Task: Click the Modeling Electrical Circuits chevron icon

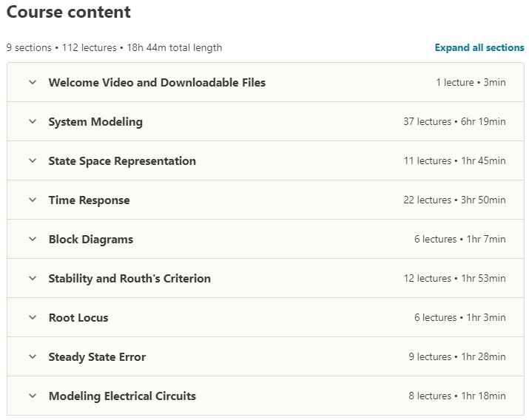Action: (x=33, y=396)
